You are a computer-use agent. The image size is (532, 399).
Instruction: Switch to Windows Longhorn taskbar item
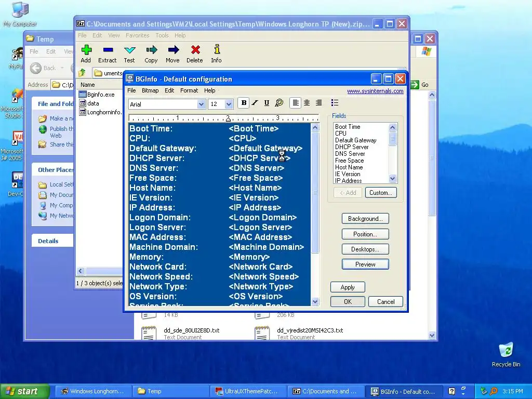pyautogui.click(x=92, y=392)
